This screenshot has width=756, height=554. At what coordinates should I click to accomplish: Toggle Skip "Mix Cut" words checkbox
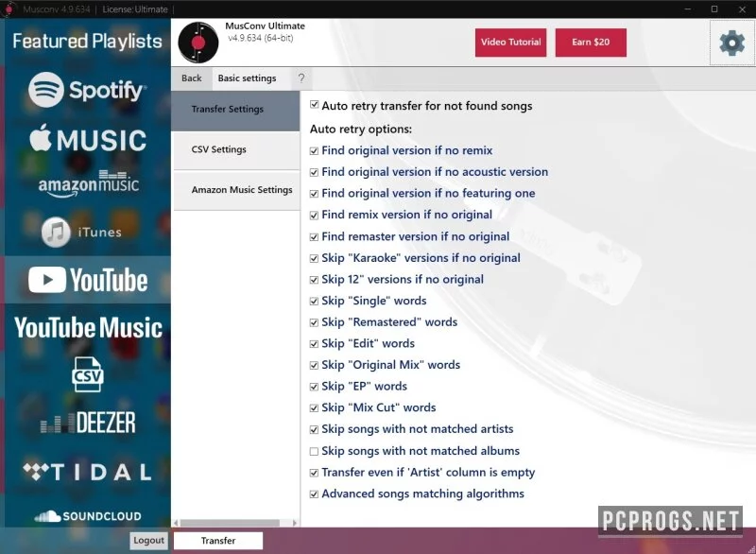click(314, 407)
